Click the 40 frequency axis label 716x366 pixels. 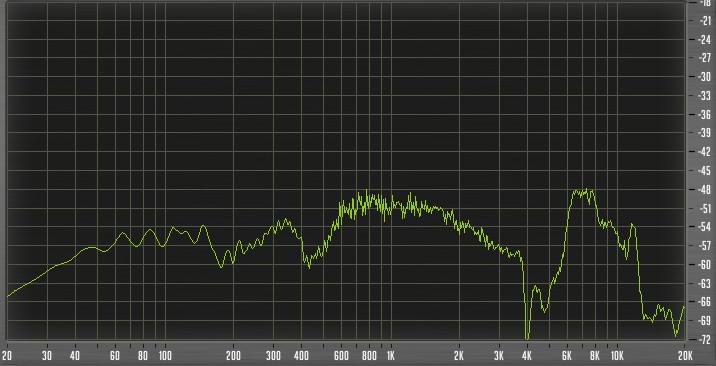click(x=75, y=356)
